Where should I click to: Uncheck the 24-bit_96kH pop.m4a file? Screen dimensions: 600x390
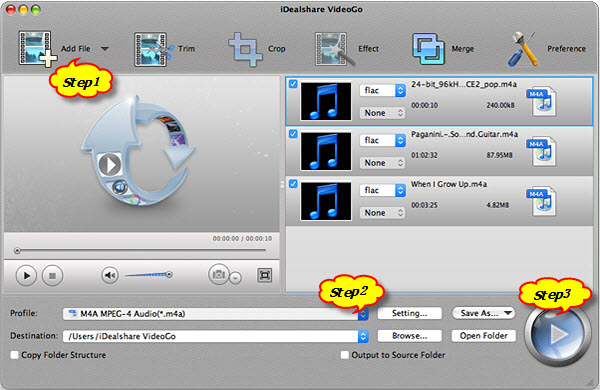point(293,84)
